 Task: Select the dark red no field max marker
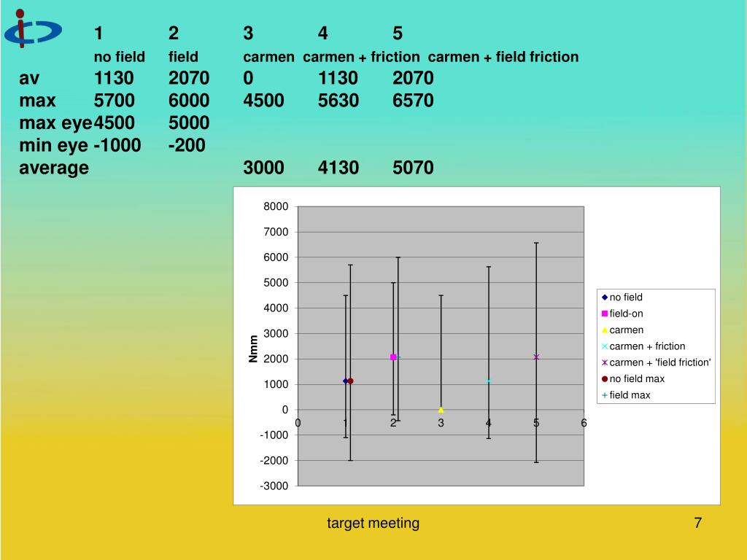click(351, 381)
